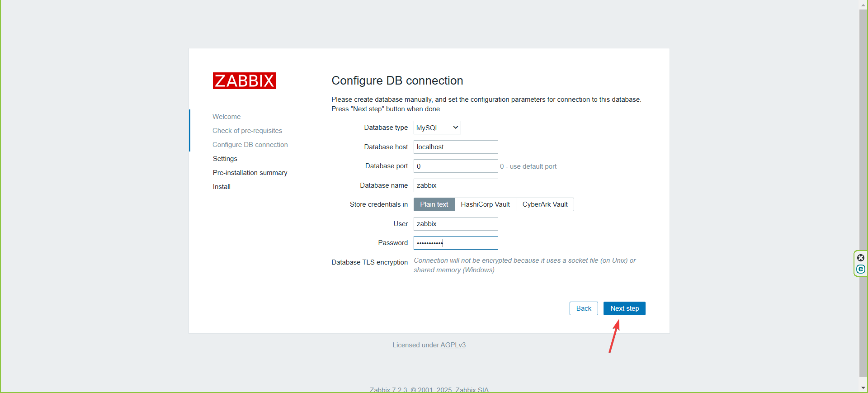This screenshot has width=868, height=393.
Task: Click the Password input field
Action: click(x=456, y=243)
